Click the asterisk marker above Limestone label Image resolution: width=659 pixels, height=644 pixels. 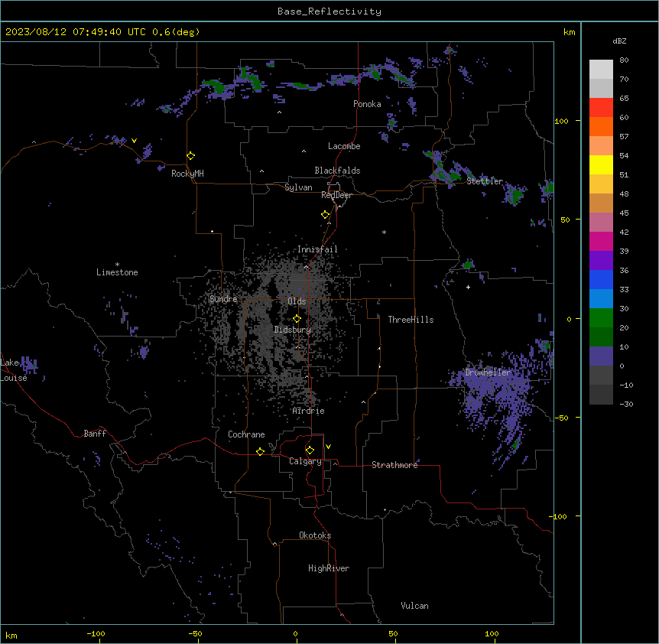click(117, 265)
